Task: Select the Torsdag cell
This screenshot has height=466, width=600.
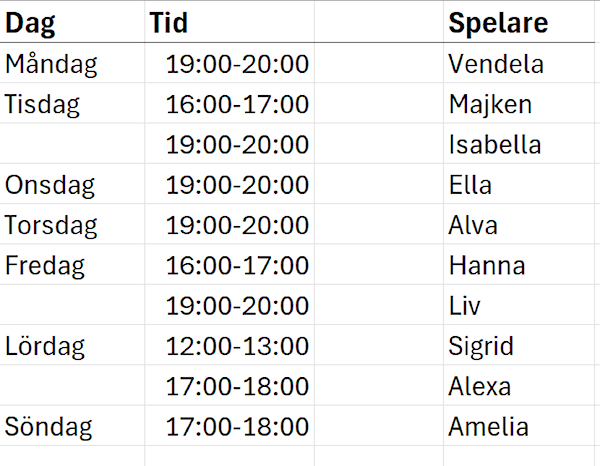Action: [x=51, y=225]
